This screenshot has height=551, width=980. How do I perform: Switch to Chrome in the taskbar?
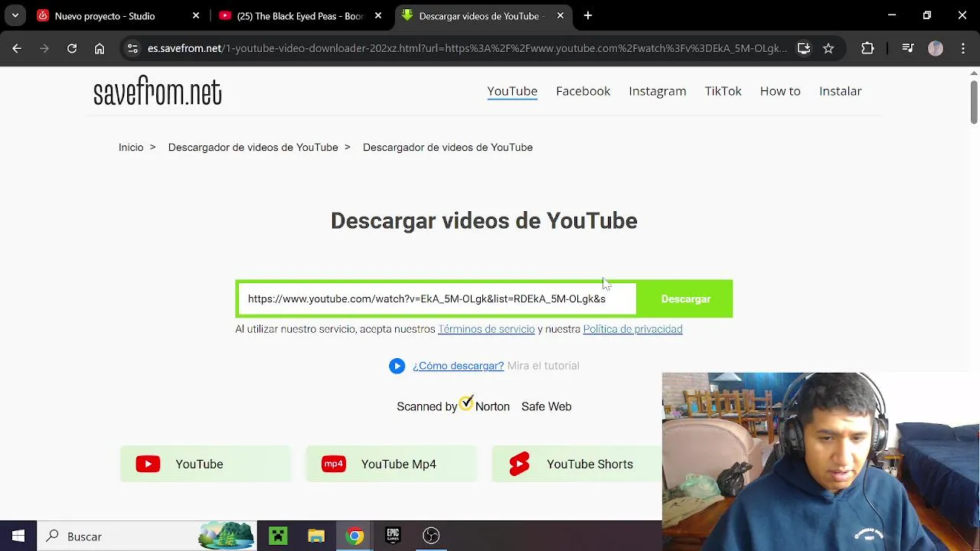point(354,536)
